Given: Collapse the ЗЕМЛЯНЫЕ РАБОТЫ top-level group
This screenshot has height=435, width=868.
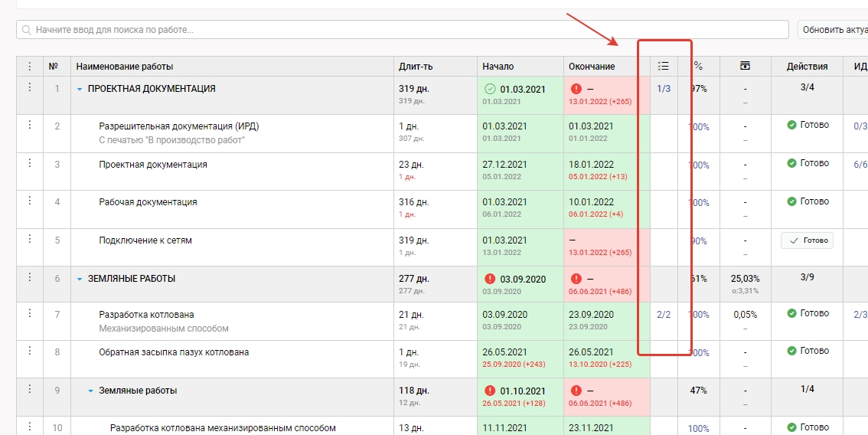Looking at the screenshot, I should coord(80,280).
